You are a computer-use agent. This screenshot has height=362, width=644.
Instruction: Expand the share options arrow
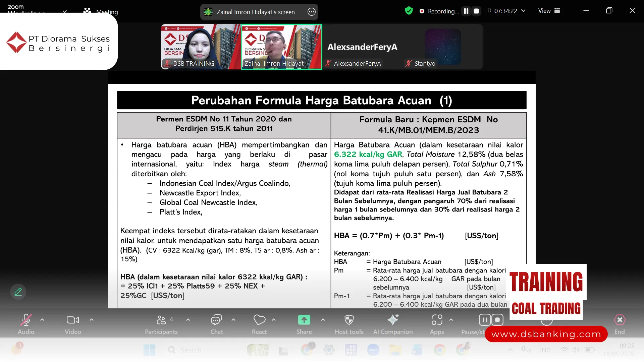[323, 320]
